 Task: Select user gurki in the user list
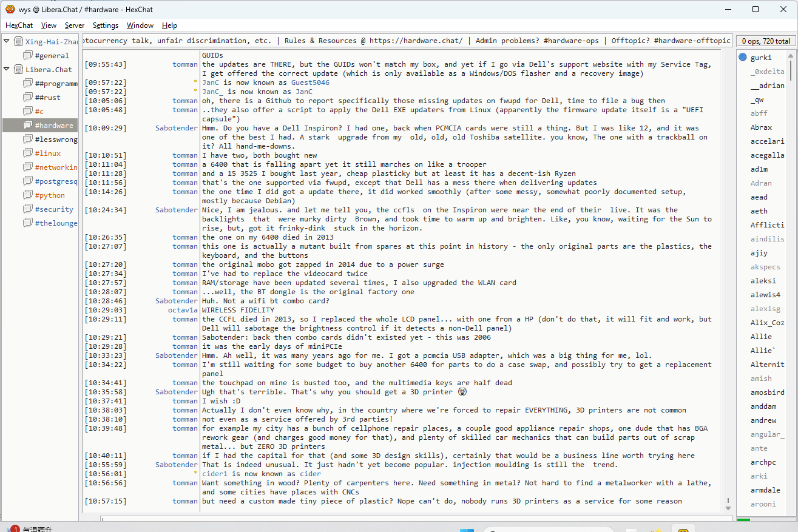tap(761, 58)
